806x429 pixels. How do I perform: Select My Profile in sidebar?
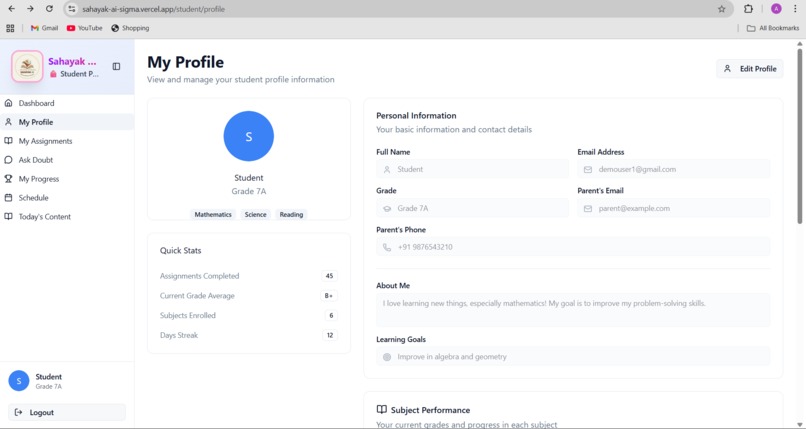[x=67, y=122]
